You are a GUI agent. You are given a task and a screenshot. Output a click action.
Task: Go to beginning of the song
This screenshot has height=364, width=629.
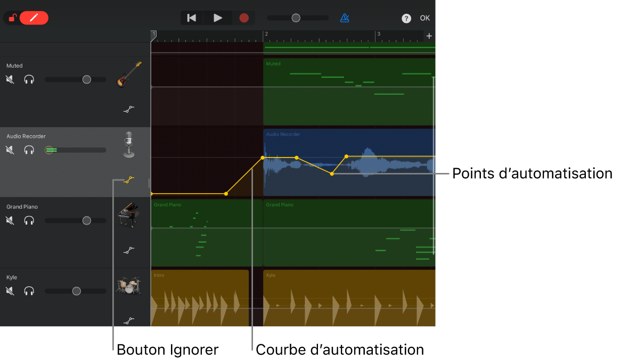[x=191, y=18]
